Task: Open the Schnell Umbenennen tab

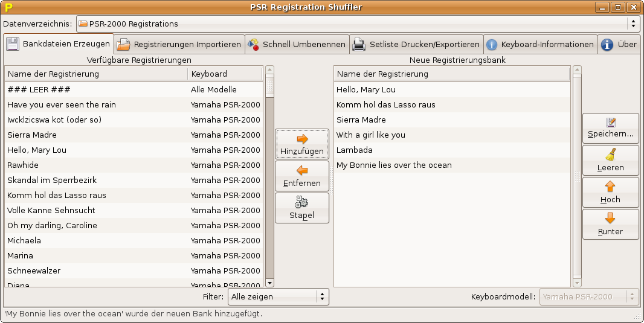Action: (297, 45)
